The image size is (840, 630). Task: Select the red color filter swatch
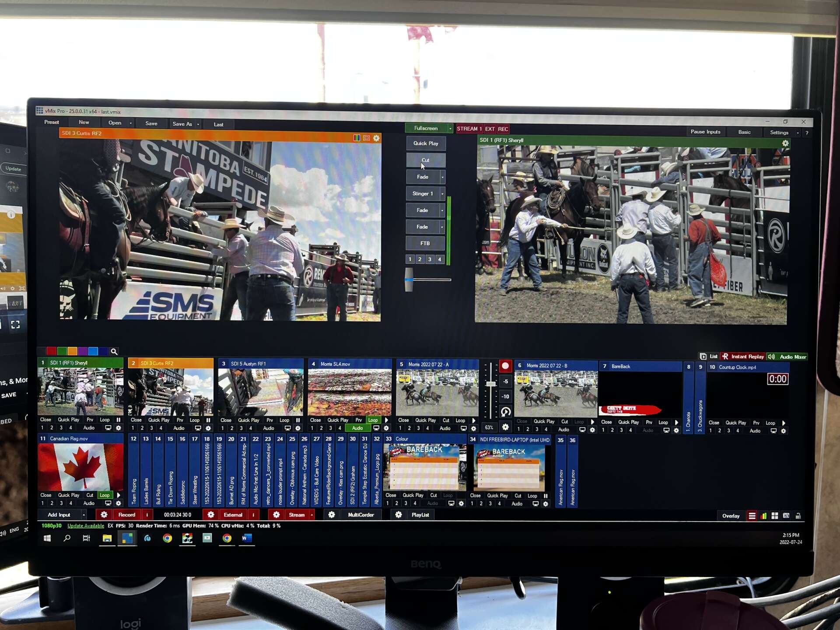tap(51, 351)
